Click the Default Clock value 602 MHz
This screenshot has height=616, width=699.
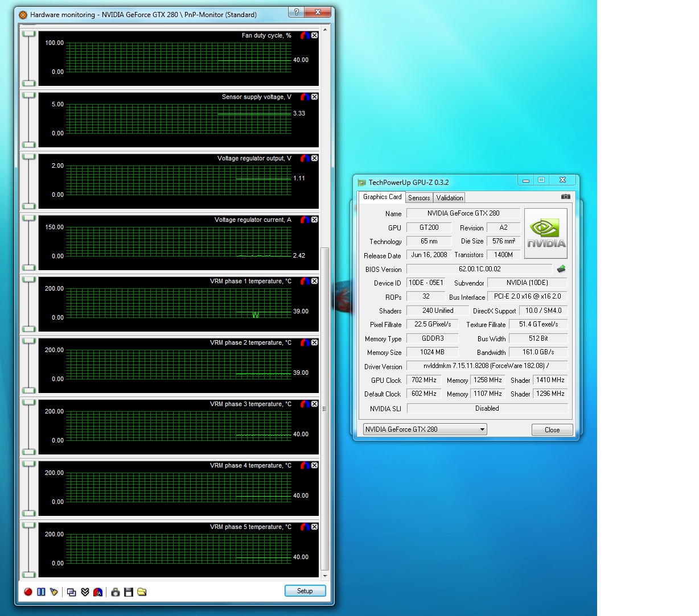pos(424,394)
